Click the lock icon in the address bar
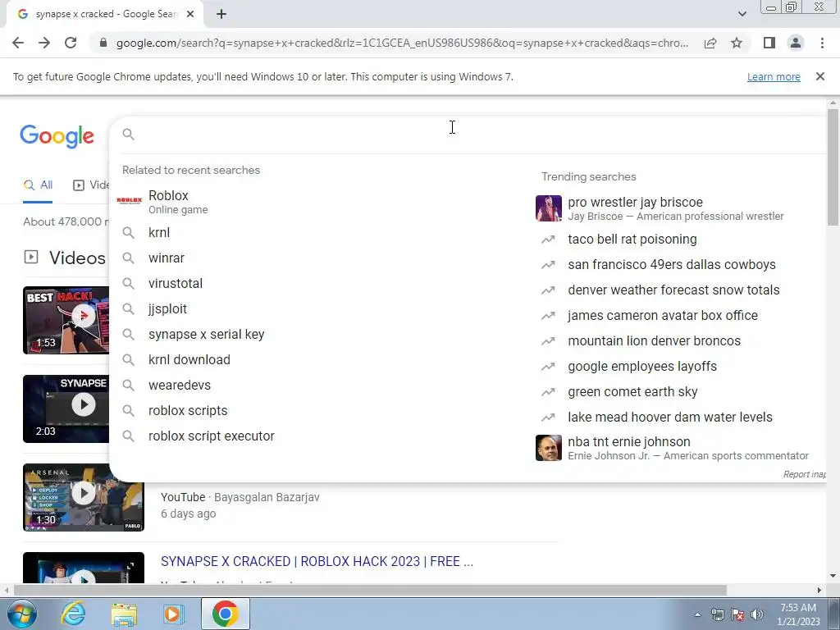 (103, 43)
